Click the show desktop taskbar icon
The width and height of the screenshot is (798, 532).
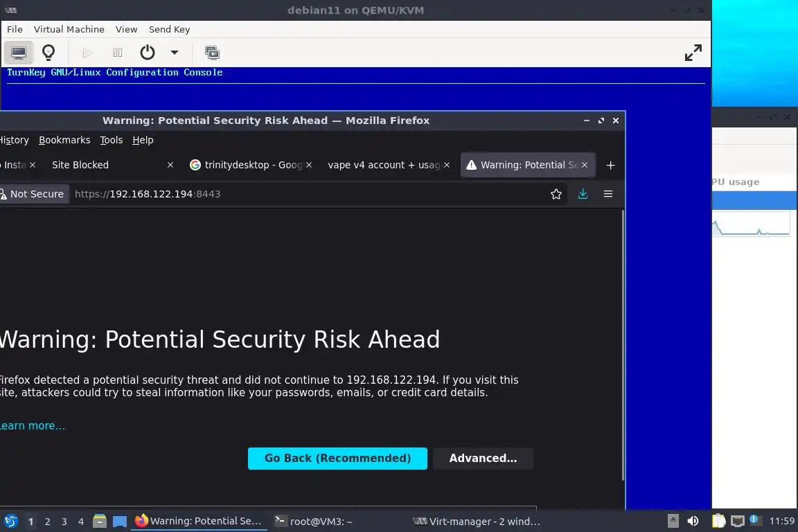[120, 522]
